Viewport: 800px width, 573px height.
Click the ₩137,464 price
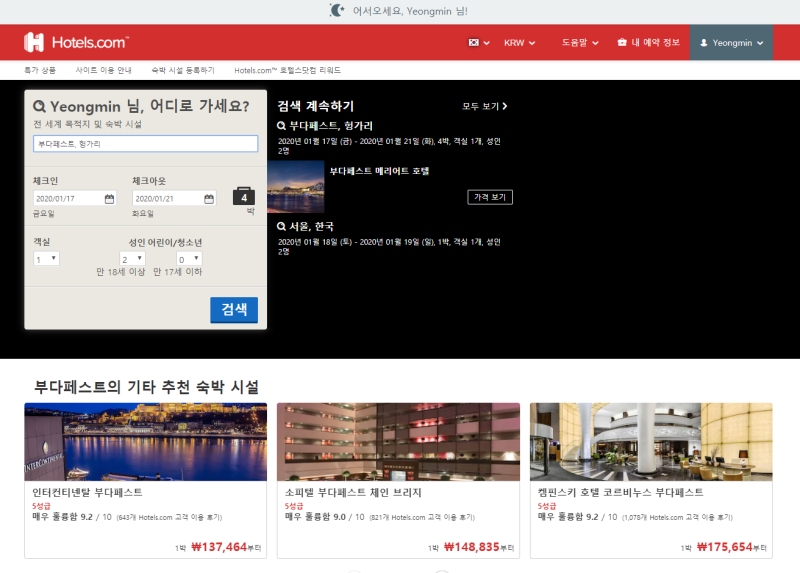219,547
